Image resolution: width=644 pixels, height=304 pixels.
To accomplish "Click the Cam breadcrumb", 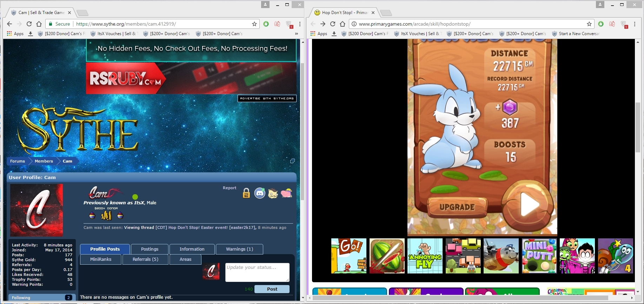I will tap(67, 161).
